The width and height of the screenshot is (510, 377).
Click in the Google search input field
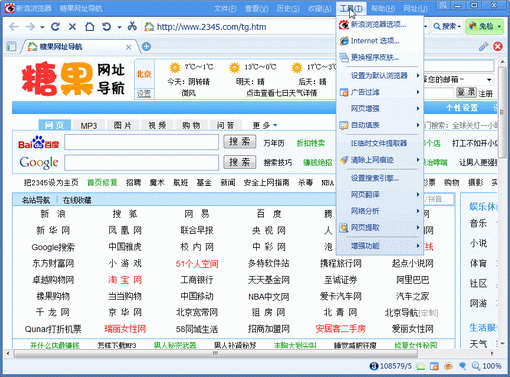click(x=142, y=163)
